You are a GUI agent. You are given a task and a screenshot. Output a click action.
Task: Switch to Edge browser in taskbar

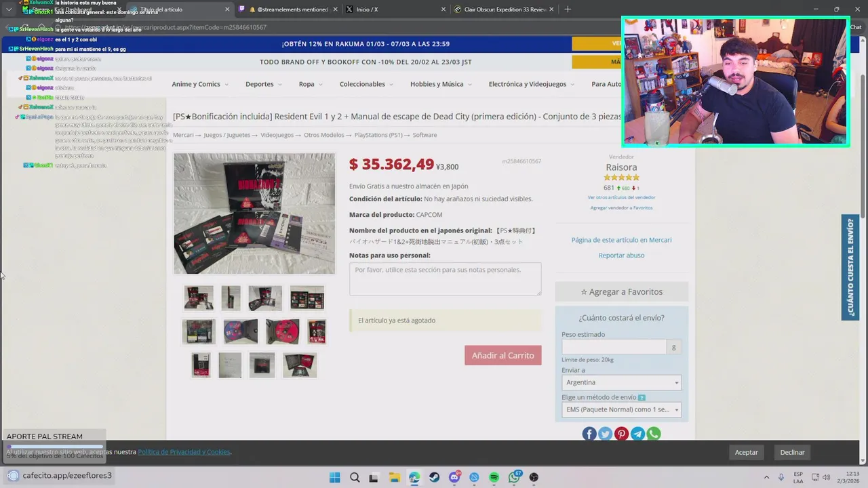tap(414, 477)
